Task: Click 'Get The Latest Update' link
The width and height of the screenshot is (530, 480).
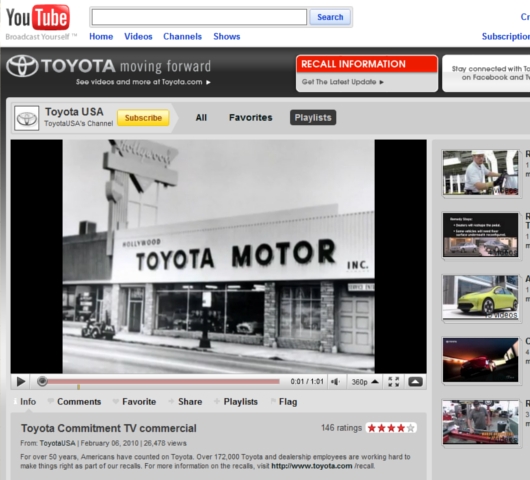Action: (x=342, y=82)
